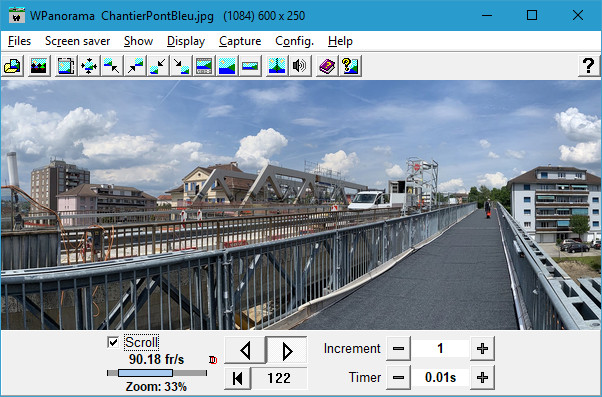Toggle the Scroll checkbox
This screenshot has height=397, width=602.
(x=113, y=342)
